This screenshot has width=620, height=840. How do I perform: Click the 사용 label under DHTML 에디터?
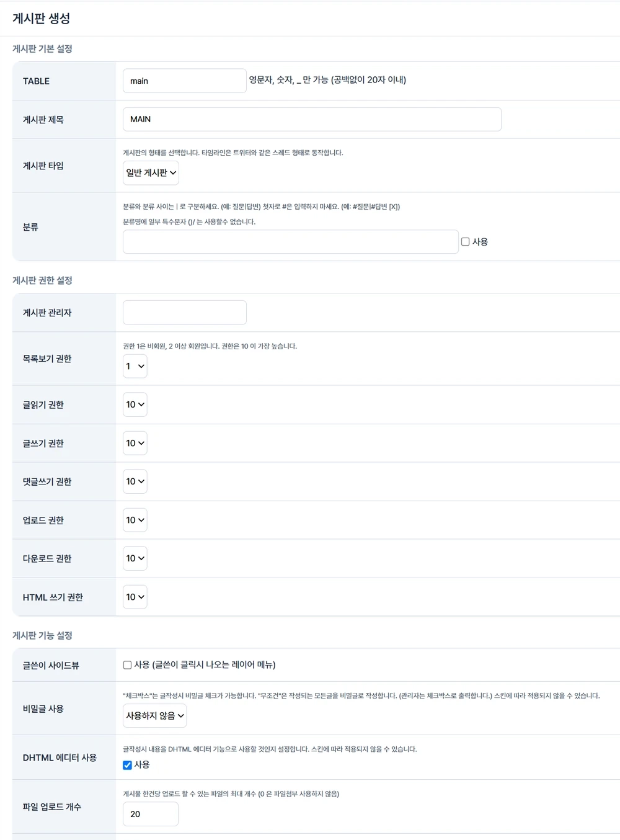[142, 765]
